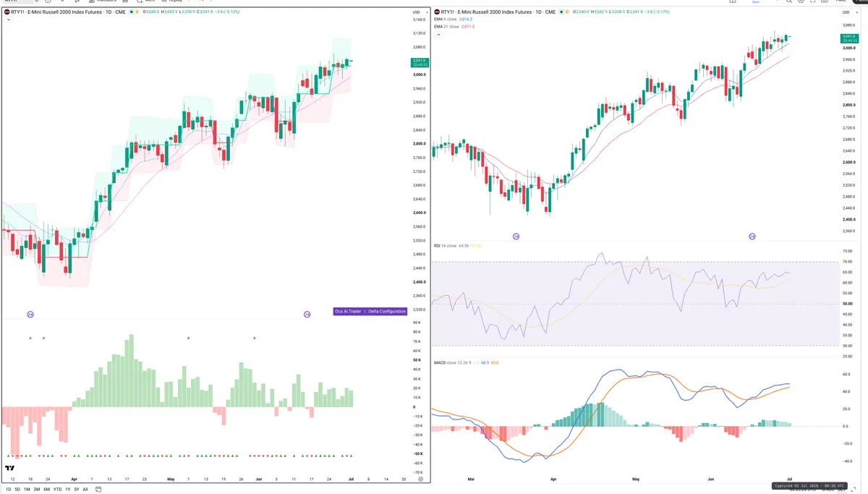Open the June event marker under right chart
The height and width of the screenshot is (494, 868).
click(752, 237)
